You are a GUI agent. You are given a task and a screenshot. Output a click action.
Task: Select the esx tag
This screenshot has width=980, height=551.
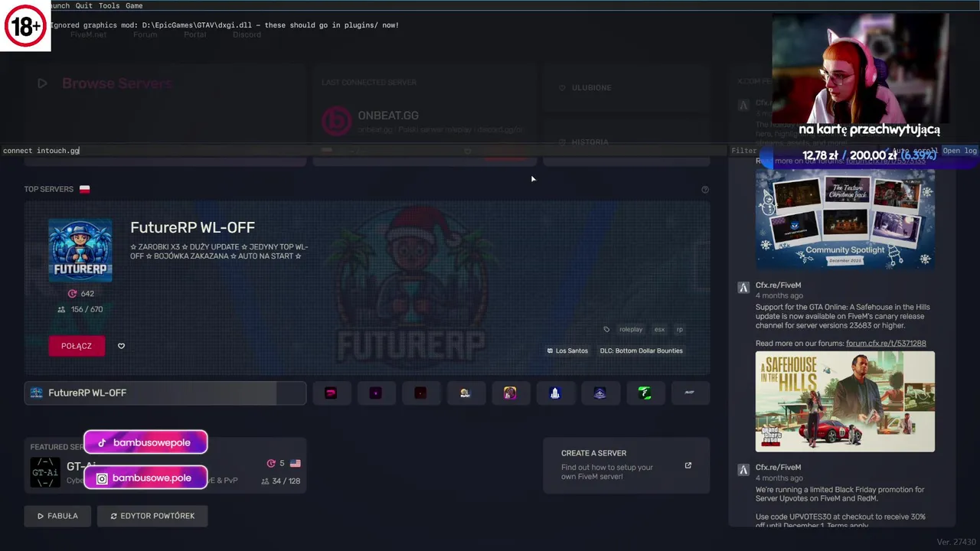pos(659,330)
